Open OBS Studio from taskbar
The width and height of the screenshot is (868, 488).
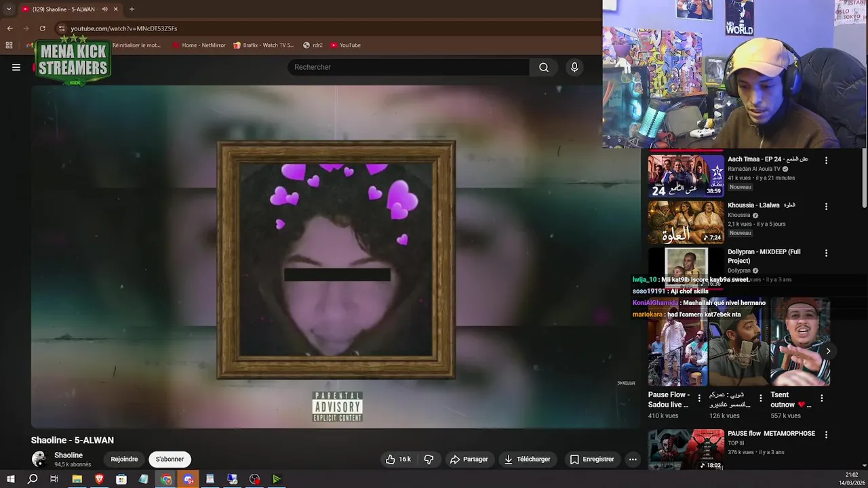point(254,479)
